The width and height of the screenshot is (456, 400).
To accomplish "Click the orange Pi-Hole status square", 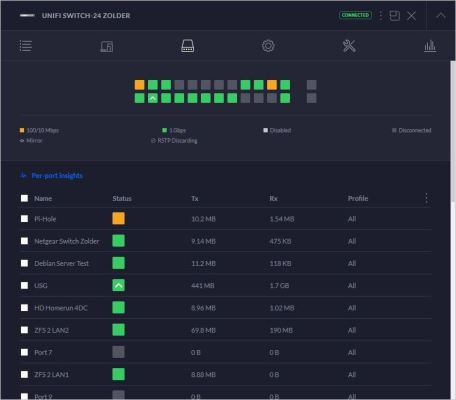I will (118, 219).
